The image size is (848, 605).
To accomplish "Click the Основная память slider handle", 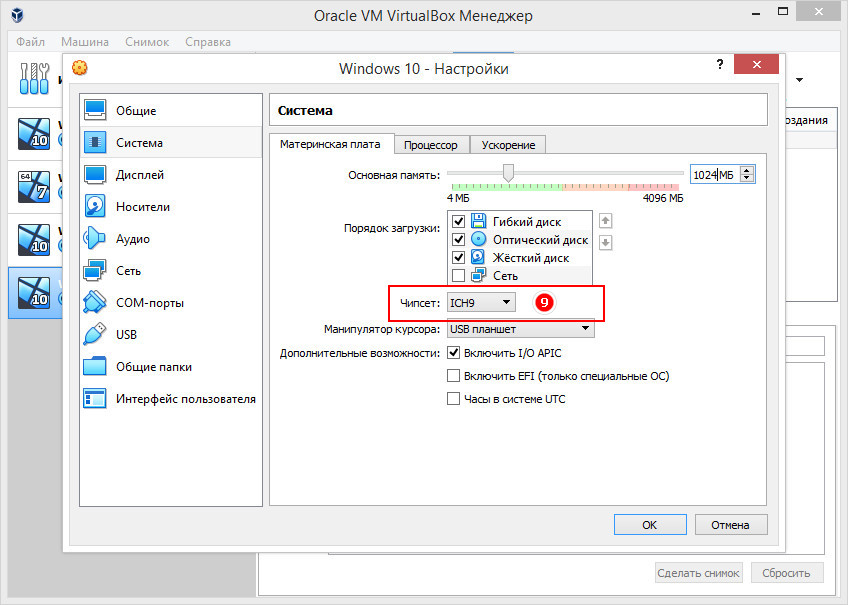I will pos(508,173).
